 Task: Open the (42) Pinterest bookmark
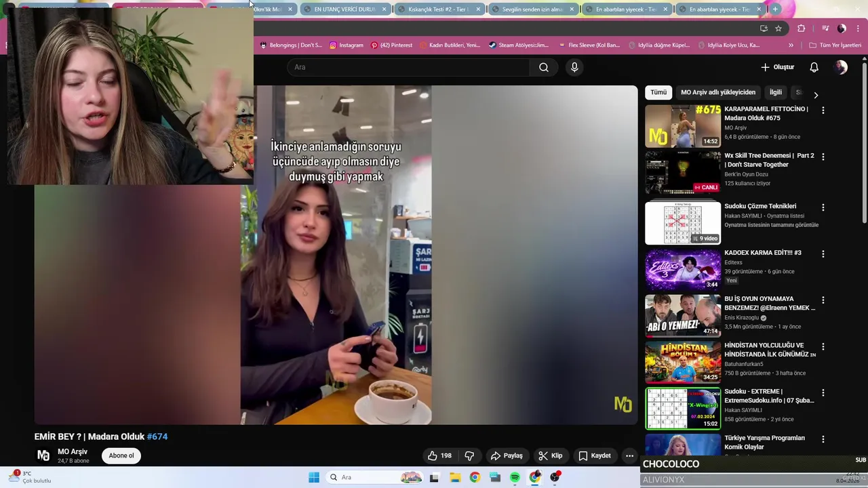coord(391,45)
